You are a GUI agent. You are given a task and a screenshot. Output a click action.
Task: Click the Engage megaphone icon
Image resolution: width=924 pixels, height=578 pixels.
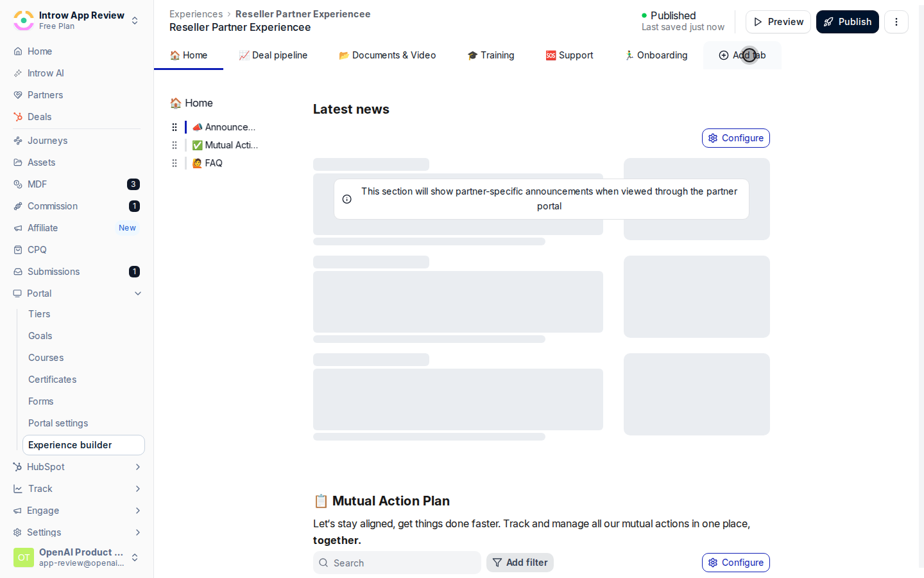click(17, 511)
